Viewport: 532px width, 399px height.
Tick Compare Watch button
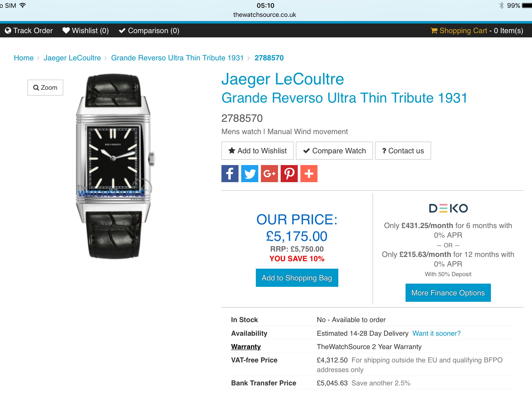click(334, 151)
